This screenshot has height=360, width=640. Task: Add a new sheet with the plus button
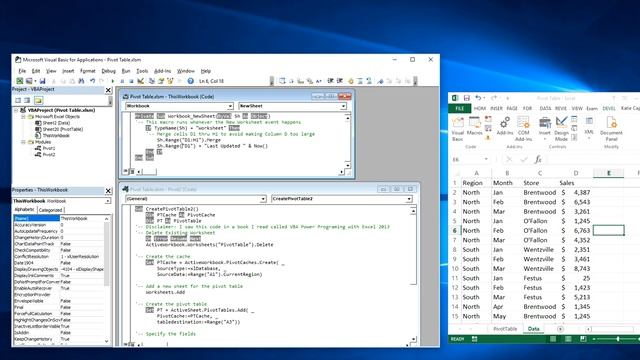point(560,329)
